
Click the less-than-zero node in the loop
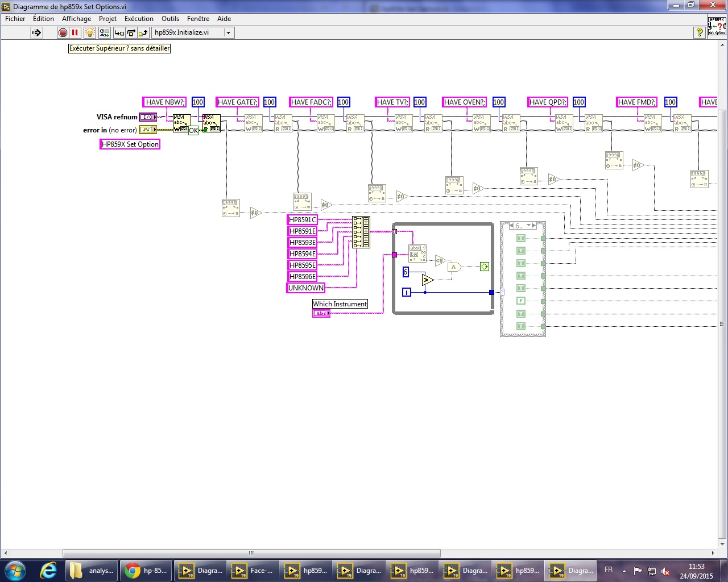[x=440, y=261]
